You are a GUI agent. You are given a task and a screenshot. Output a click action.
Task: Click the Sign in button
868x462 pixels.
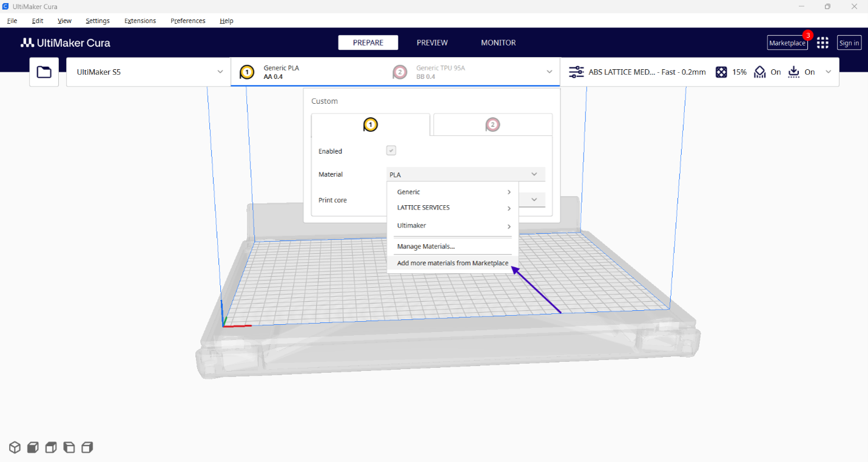click(849, 42)
